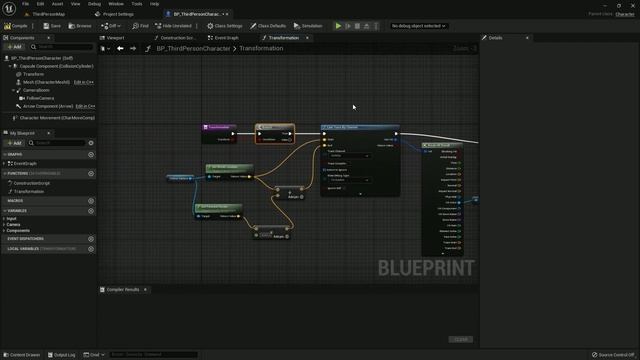Open the Help menu
Screen dimensions: 640x360
coord(154,4)
